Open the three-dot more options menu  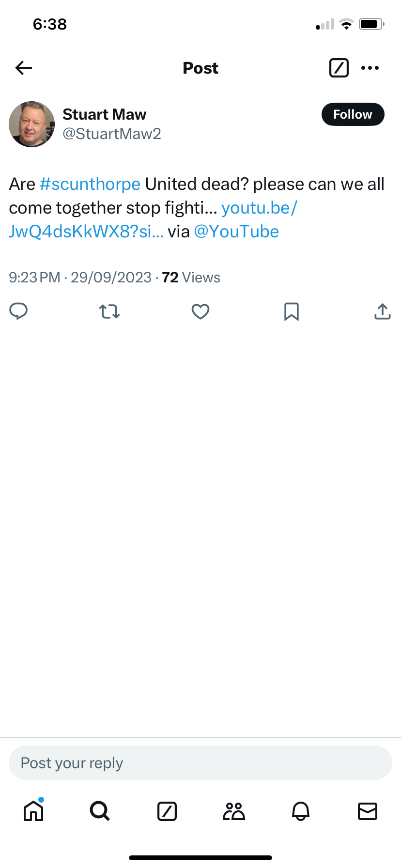370,68
